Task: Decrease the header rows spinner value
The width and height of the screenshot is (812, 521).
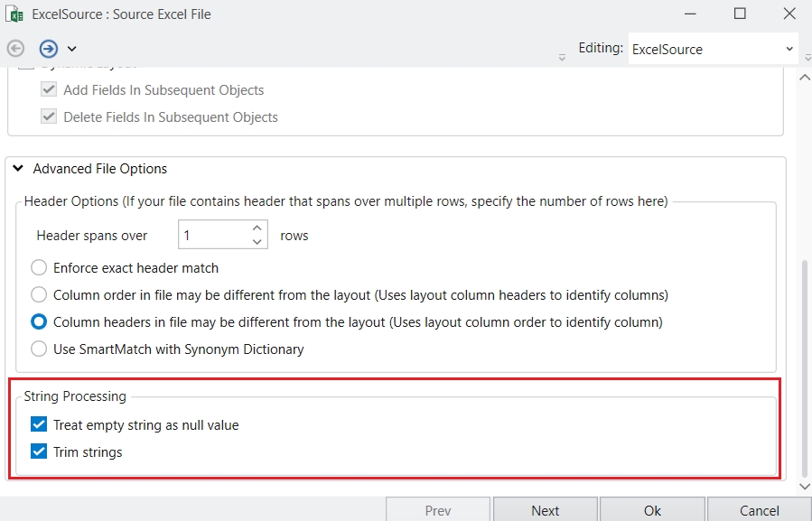Action: coord(257,242)
